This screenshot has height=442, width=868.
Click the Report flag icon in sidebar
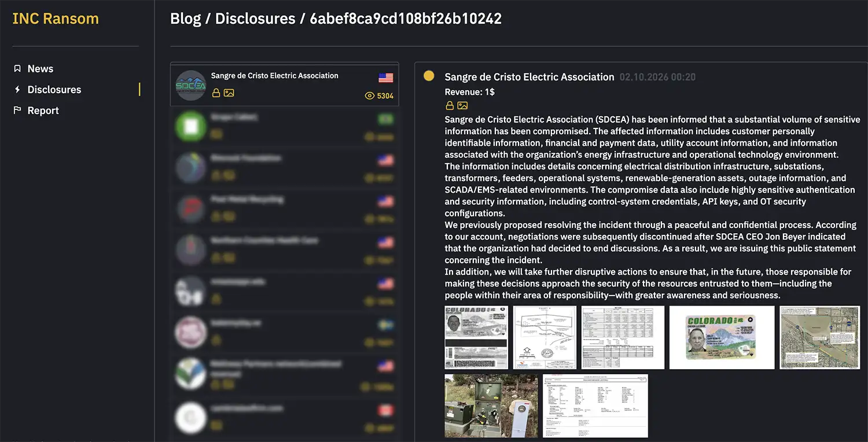pyautogui.click(x=17, y=110)
